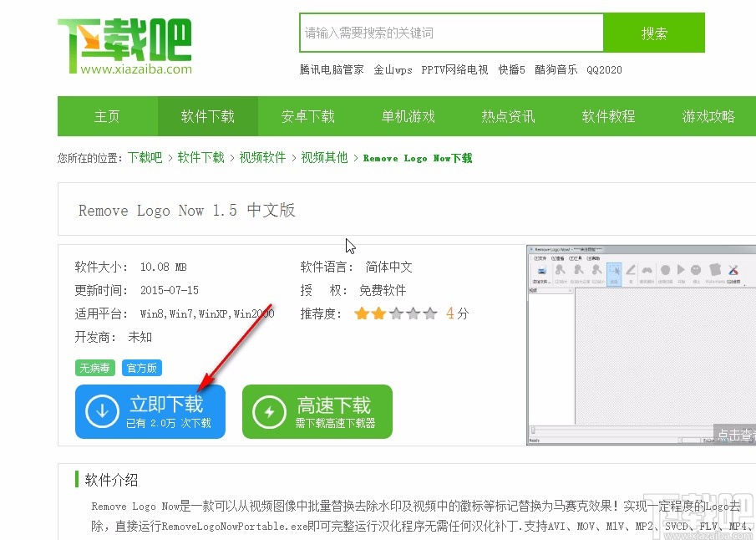Image resolution: width=756 pixels, height=540 pixels.
Task: Focus the keyword search input field
Action: (x=451, y=33)
